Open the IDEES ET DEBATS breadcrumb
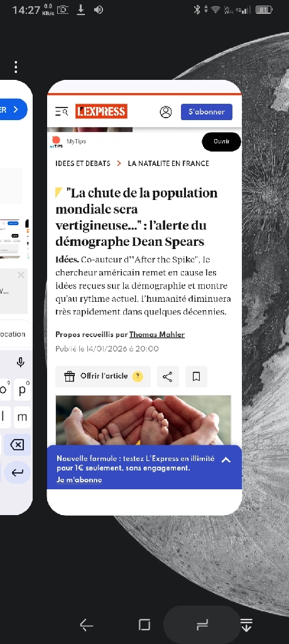The image size is (289, 644). [x=83, y=164]
